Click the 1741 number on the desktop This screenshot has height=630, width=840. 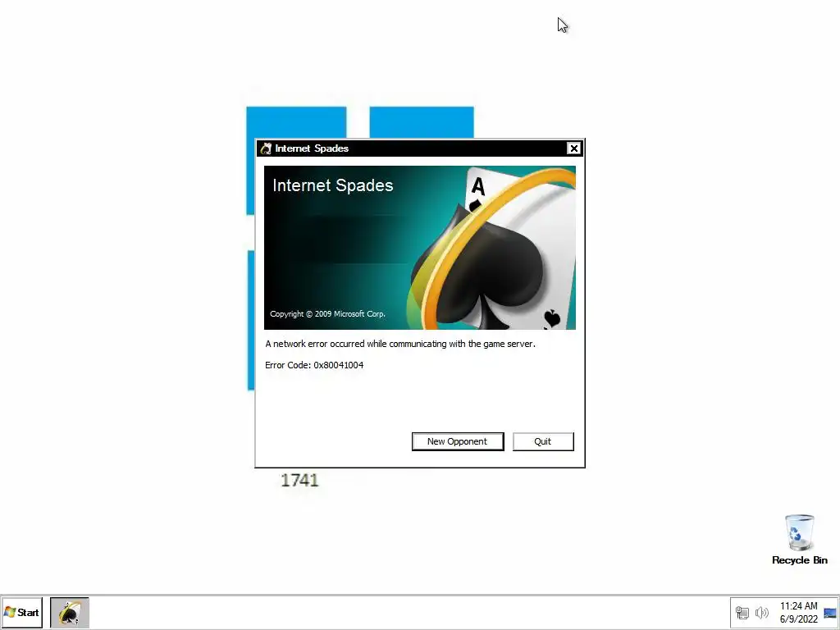point(299,480)
